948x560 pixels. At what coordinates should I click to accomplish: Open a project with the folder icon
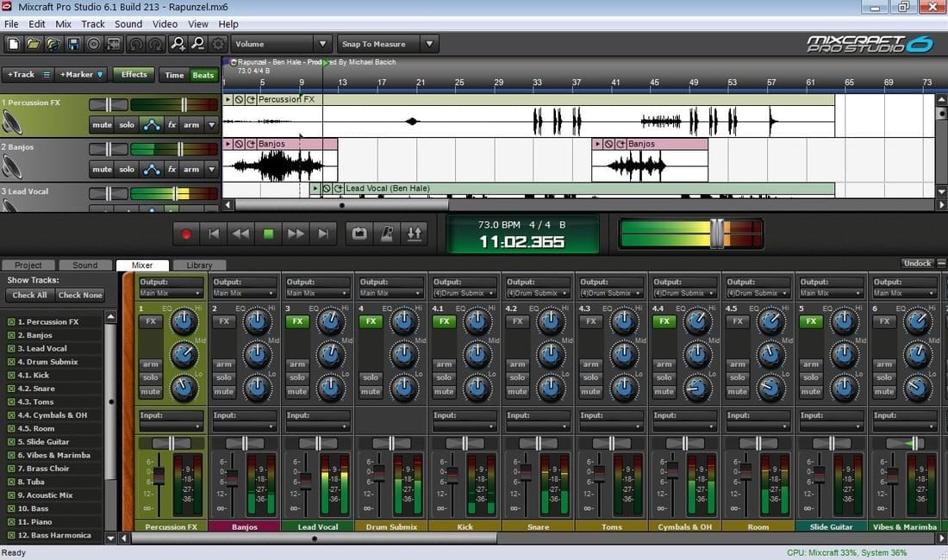click(x=34, y=44)
